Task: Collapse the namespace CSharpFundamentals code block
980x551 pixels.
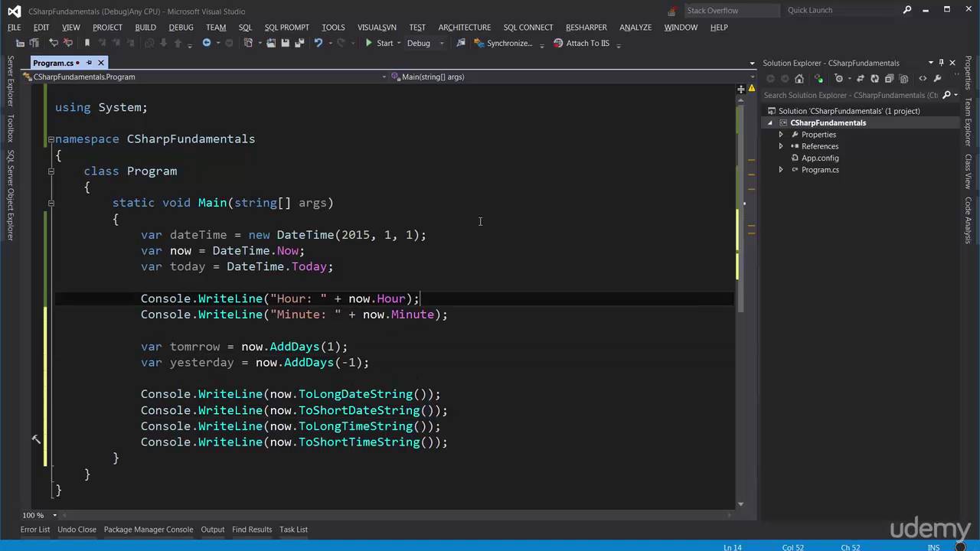Action: click(x=51, y=139)
